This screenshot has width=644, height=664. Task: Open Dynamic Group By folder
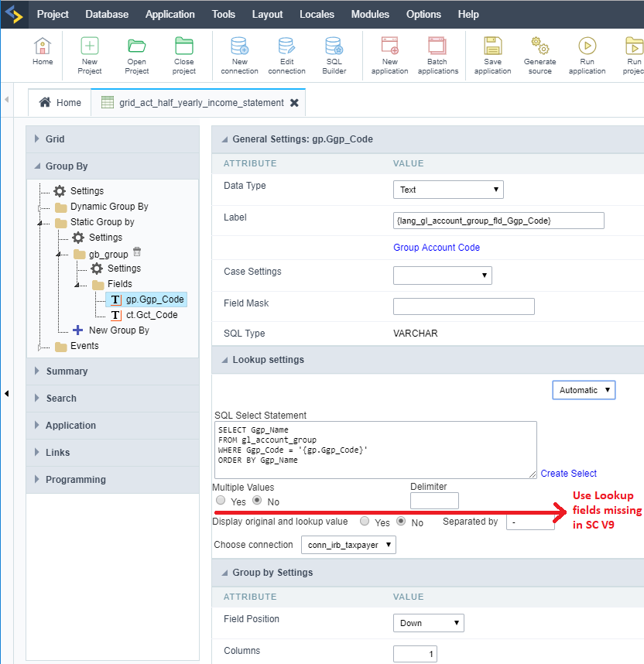[101, 207]
